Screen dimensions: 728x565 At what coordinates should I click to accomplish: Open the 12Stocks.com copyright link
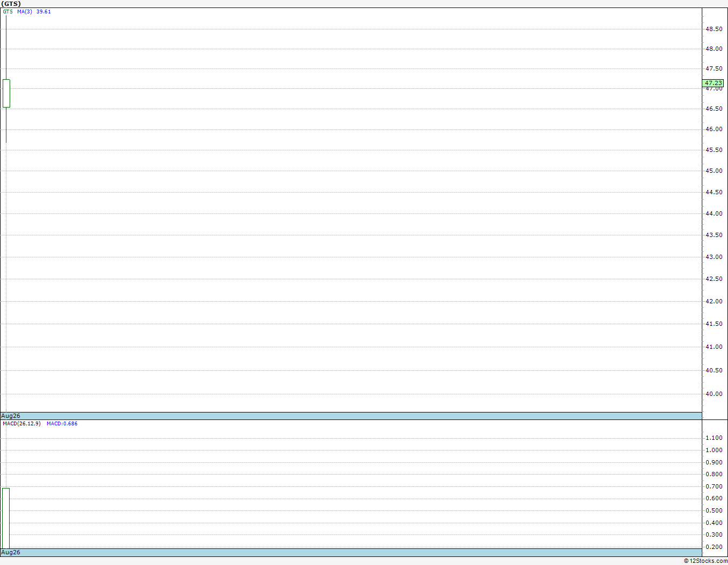pyautogui.click(x=706, y=561)
